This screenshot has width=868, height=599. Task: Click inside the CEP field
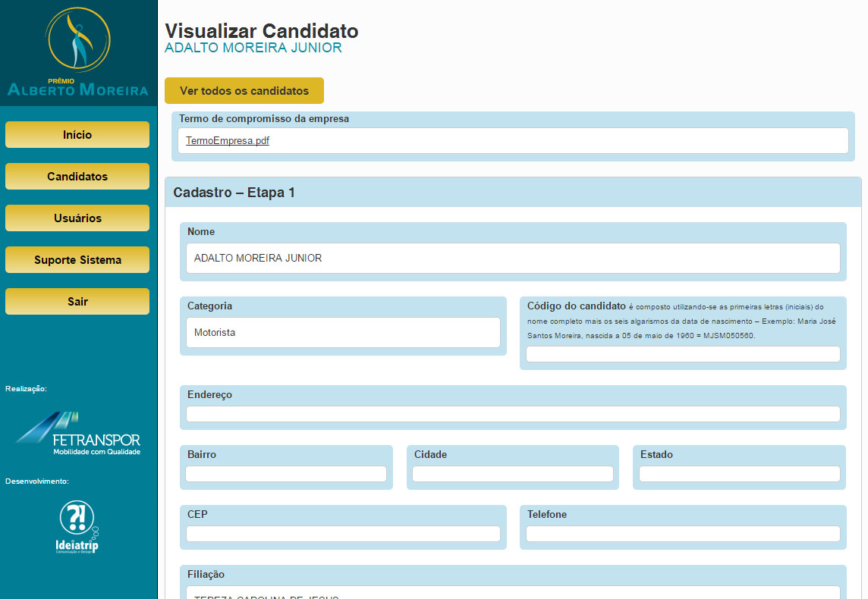pyautogui.click(x=343, y=534)
